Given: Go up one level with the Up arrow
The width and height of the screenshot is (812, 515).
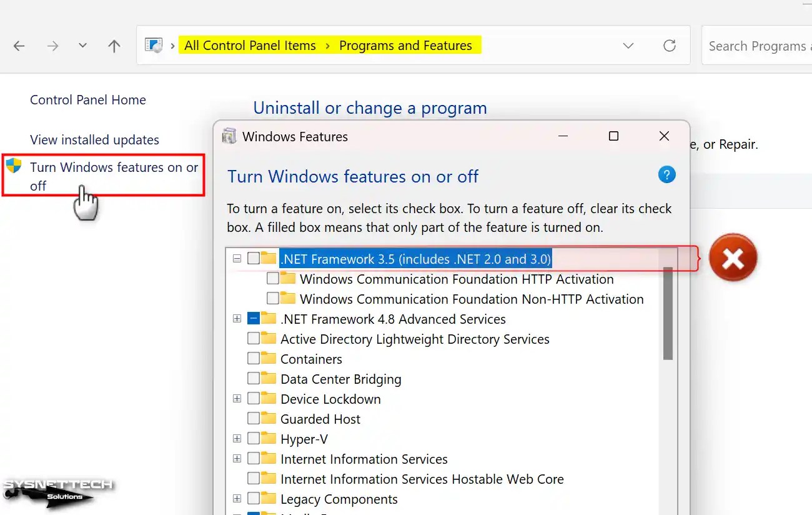Looking at the screenshot, I should click(x=114, y=46).
